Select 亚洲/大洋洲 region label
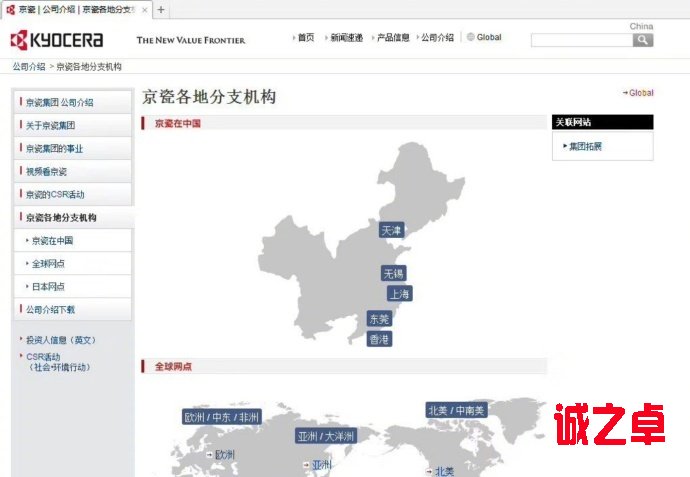The image size is (690, 477). [x=326, y=436]
